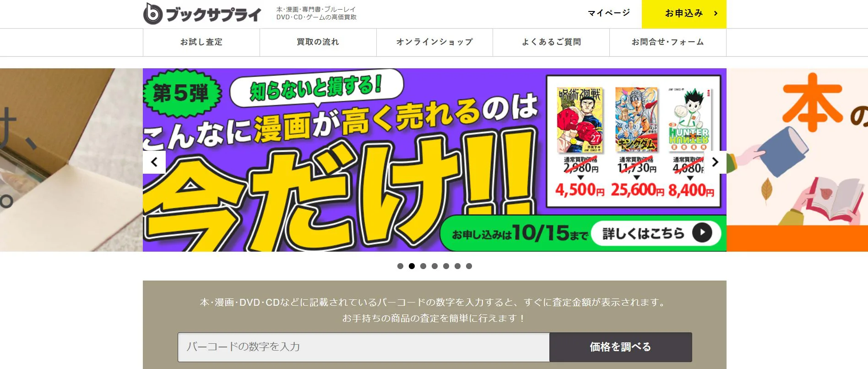Viewport: 868px width, 369px height.
Task: Jump to third carousel slide dot
Action: tap(423, 266)
